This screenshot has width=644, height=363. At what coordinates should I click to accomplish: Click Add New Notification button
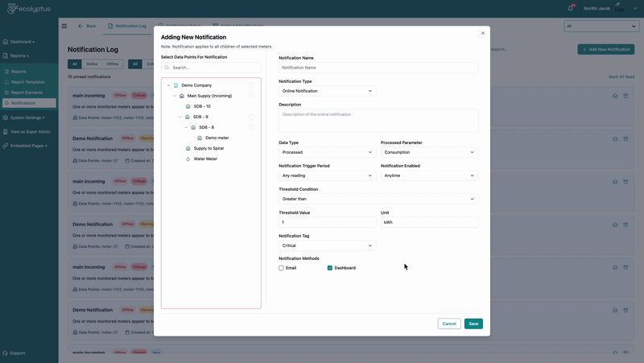pos(606,49)
